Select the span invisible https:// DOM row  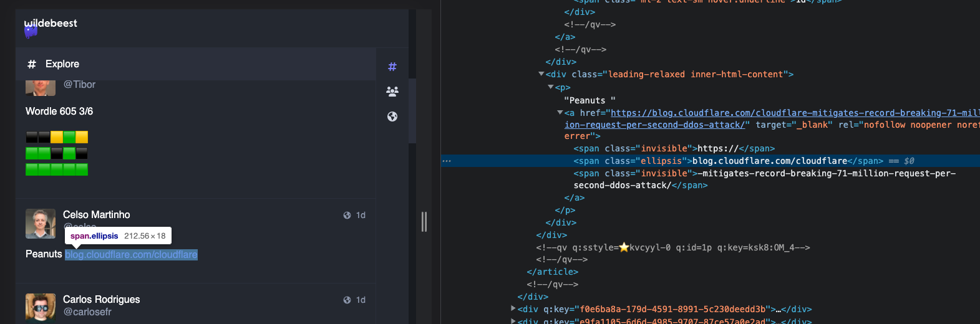[674, 148]
